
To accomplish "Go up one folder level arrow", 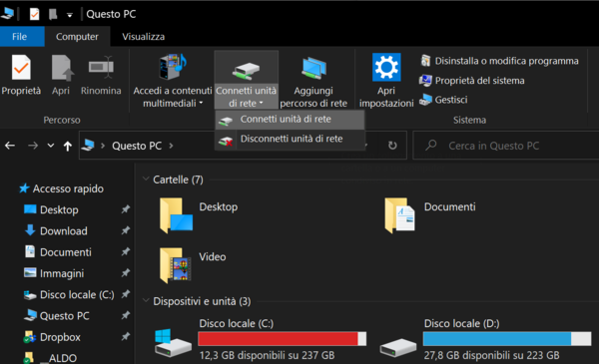I will click(68, 146).
